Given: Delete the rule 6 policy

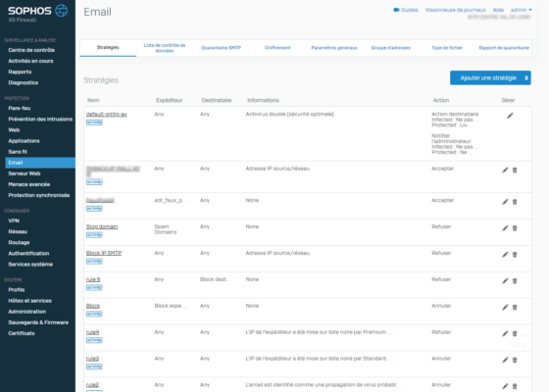Looking at the screenshot, I should click(515, 280).
